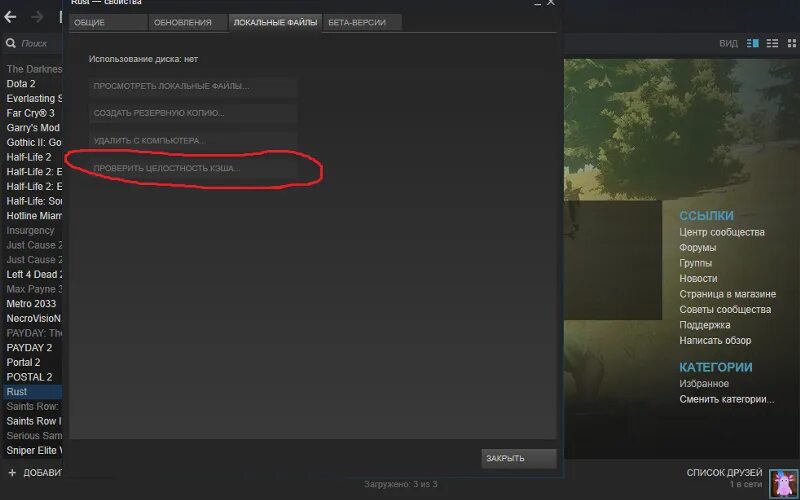Image resolution: width=800 pixels, height=500 pixels.
Task: Select Left 4 Dead 2 in library
Action: pos(34,274)
